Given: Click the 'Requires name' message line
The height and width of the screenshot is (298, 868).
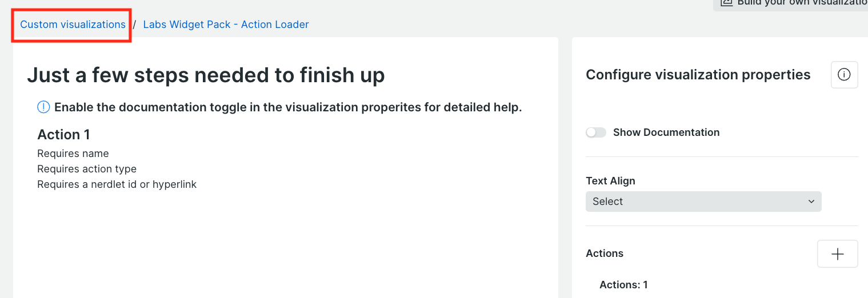Looking at the screenshot, I should [x=73, y=154].
